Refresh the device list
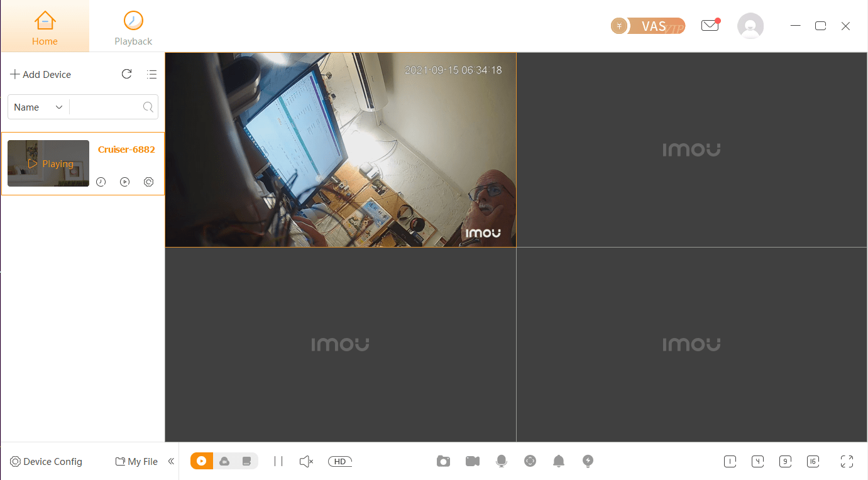This screenshot has width=868, height=480. click(x=126, y=74)
